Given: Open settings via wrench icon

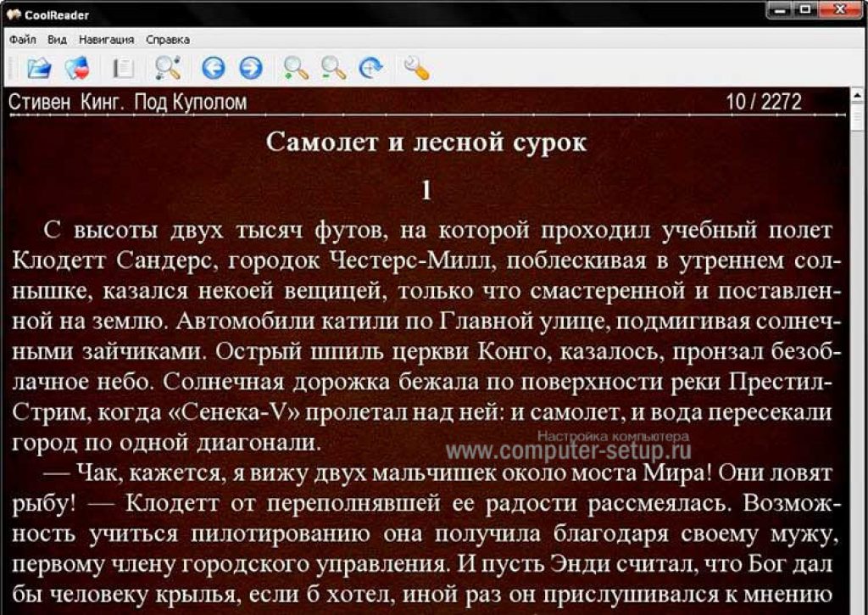Looking at the screenshot, I should (x=415, y=68).
